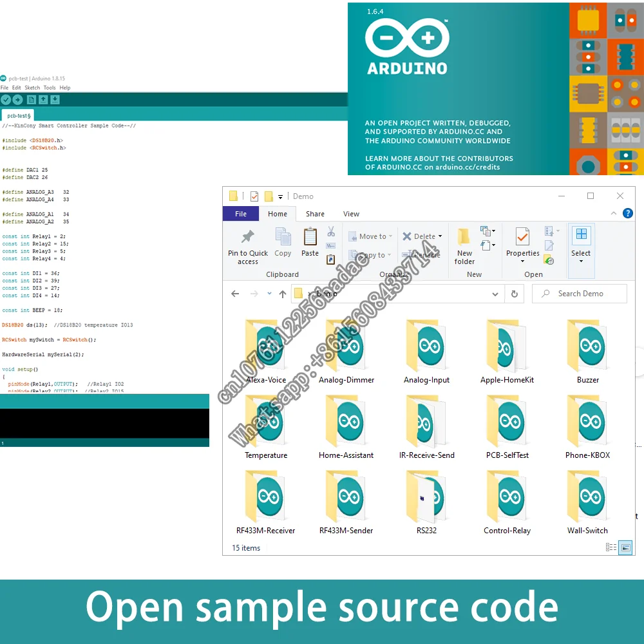Select the IR-Receive-Send folder
644x644 pixels.
tap(427, 428)
